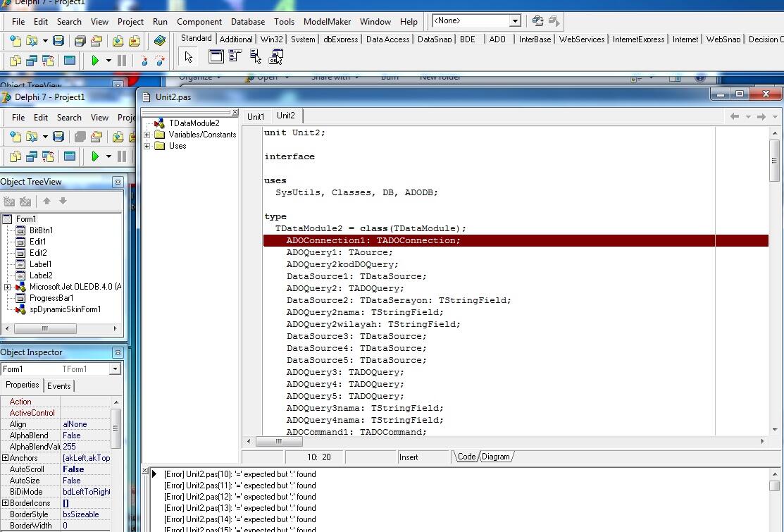Open the <None> desktop combo box dropdown

click(x=515, y=21)
